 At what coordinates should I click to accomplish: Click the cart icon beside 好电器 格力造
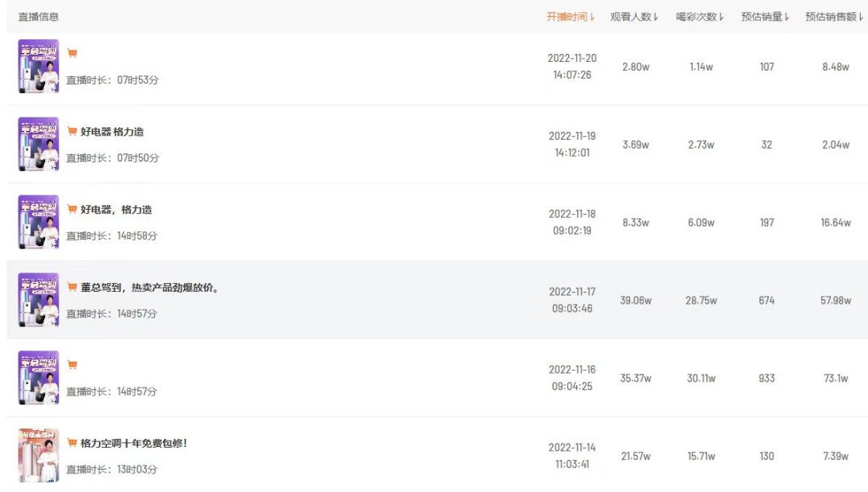pyautogui.click(x=72, y=131)
